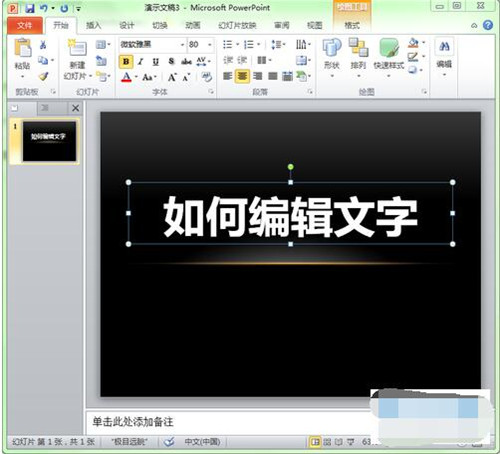Open the font size dropdown showing 80
Image resolution: width=500 pixels, height=454 pixels.
(210, 44)
